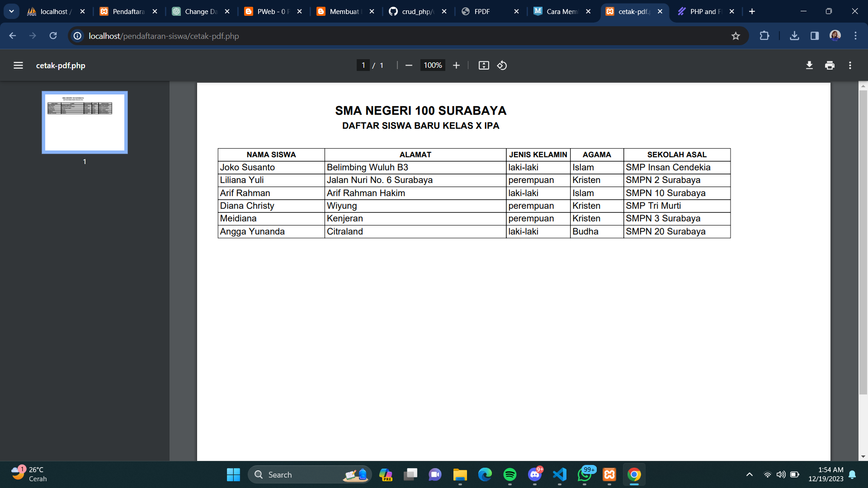The image size is (868, 488).
Task: Bookmark this page with star icon
Action: (x=736, y=36)
